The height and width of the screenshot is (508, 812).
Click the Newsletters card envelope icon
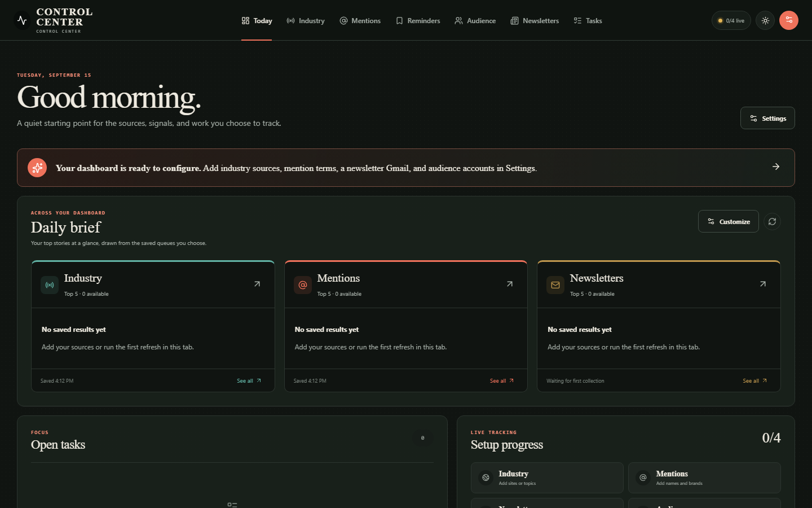tap(555, 285)
